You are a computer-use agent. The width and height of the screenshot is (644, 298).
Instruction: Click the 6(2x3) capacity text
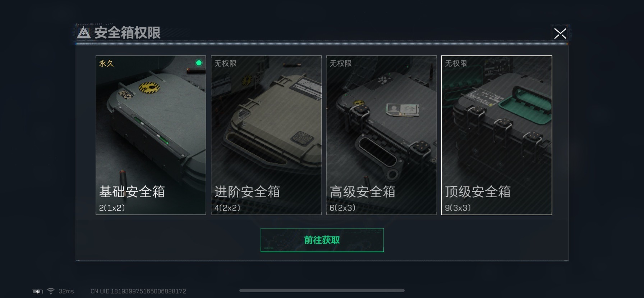click(x=342, y=208)
